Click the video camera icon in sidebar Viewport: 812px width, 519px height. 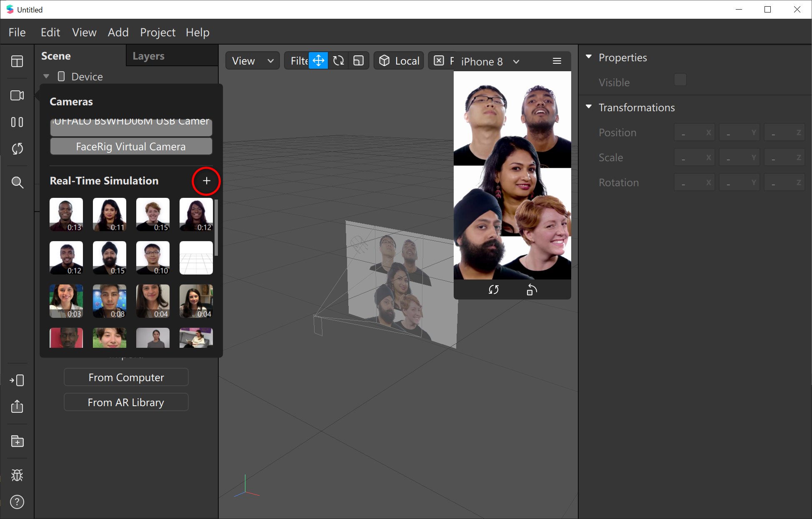click(x=17, y=95)
